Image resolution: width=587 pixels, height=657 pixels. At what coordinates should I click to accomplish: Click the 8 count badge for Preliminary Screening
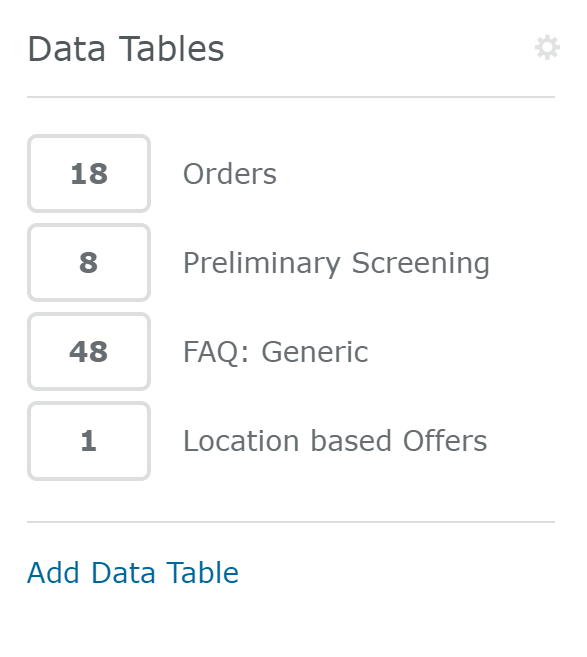click(89, 263)
